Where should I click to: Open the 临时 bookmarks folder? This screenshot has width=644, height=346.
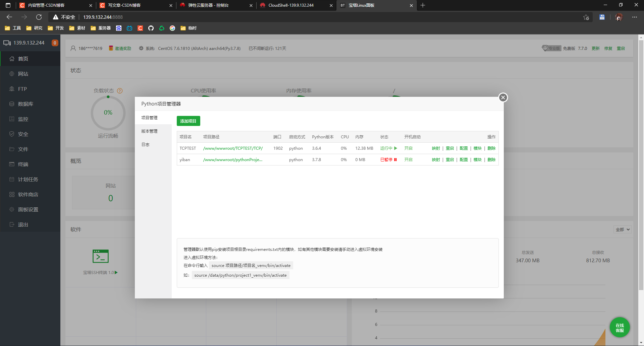pyautogui.click(x=189, y=28)
